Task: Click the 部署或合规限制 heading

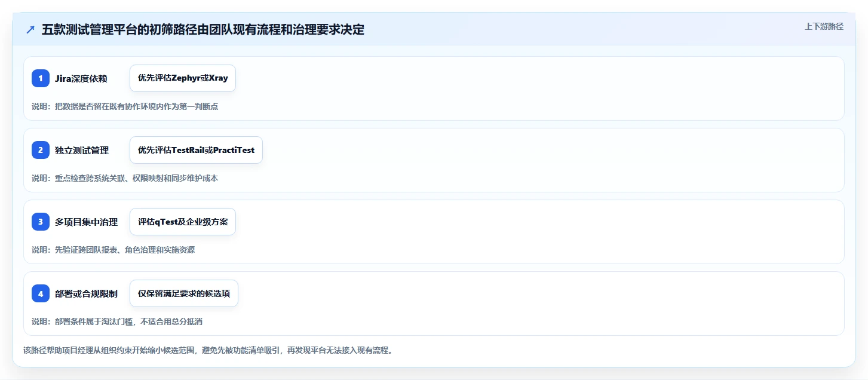Action: tap(86, 294)
